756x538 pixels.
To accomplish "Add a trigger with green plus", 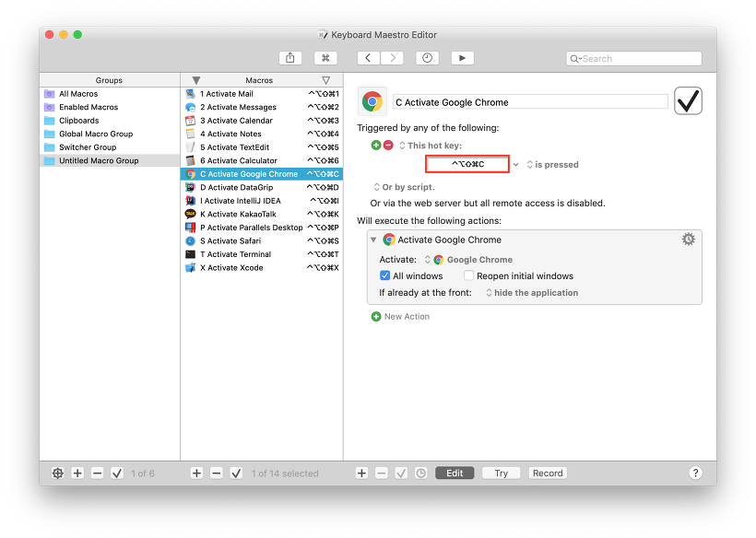I will (376, 145).
